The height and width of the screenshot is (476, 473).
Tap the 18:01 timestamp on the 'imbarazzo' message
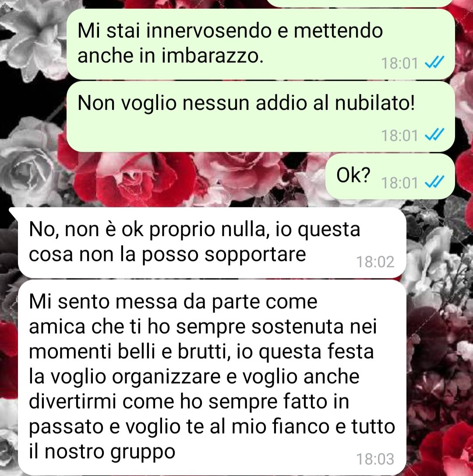pyautogui.click(x=399, y=64)
